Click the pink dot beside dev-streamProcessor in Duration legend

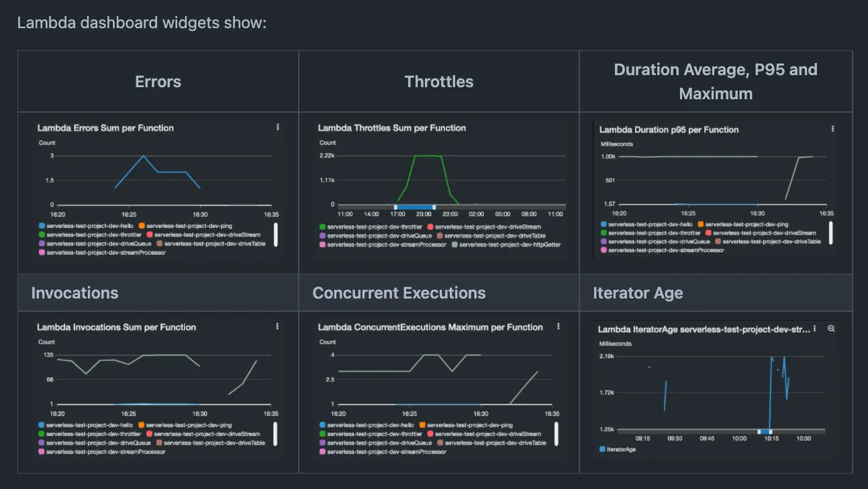pyautogui.click(x=603, y=250)
